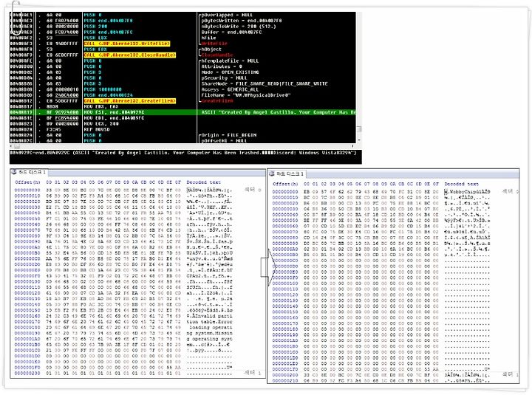Click the nBytesToWrite = 200 comment
Screen dimensions: 532x395
[x=239, y=27]
